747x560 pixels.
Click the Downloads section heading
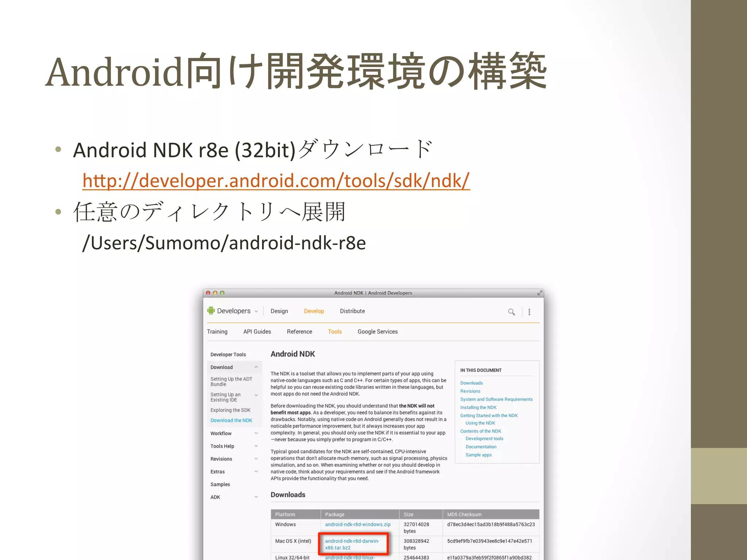click(288, 494)
